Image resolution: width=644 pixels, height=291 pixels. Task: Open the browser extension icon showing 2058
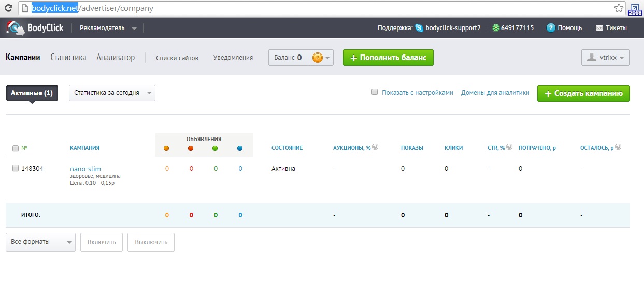635,9
